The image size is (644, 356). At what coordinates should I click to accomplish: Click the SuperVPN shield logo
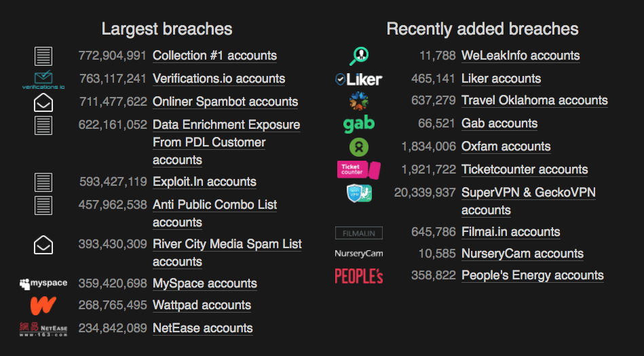[359, 193]
